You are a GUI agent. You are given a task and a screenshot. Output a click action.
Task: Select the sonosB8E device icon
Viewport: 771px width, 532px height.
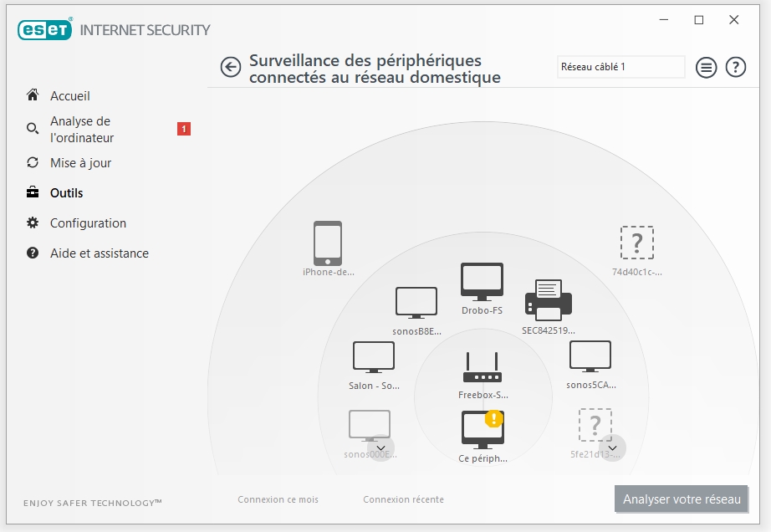pyautogui.click(x=416, y=303)
